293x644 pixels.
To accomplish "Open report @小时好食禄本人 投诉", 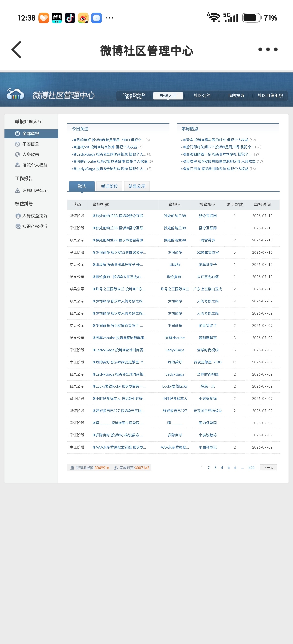I will 119,399.
